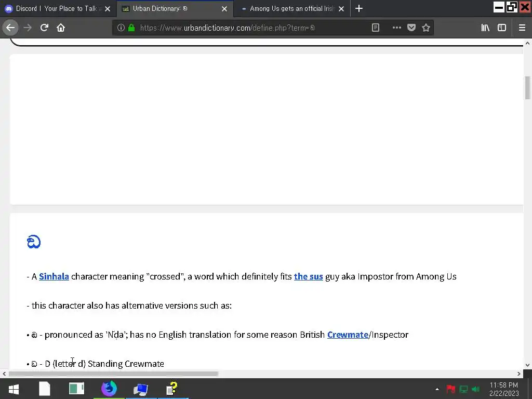Close the Discord tab
This screenshot has width=532, height=399.
pyautogui.click(x=108, y=9)
